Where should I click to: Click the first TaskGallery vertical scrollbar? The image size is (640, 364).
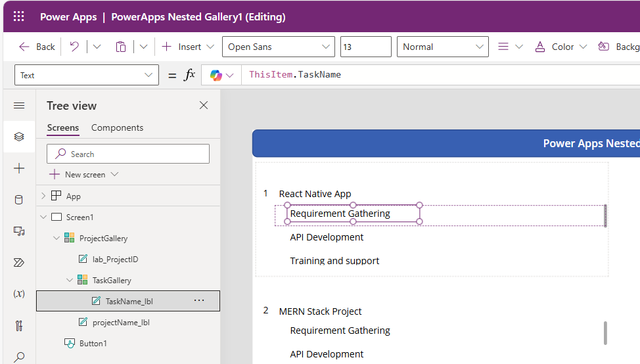605,216
